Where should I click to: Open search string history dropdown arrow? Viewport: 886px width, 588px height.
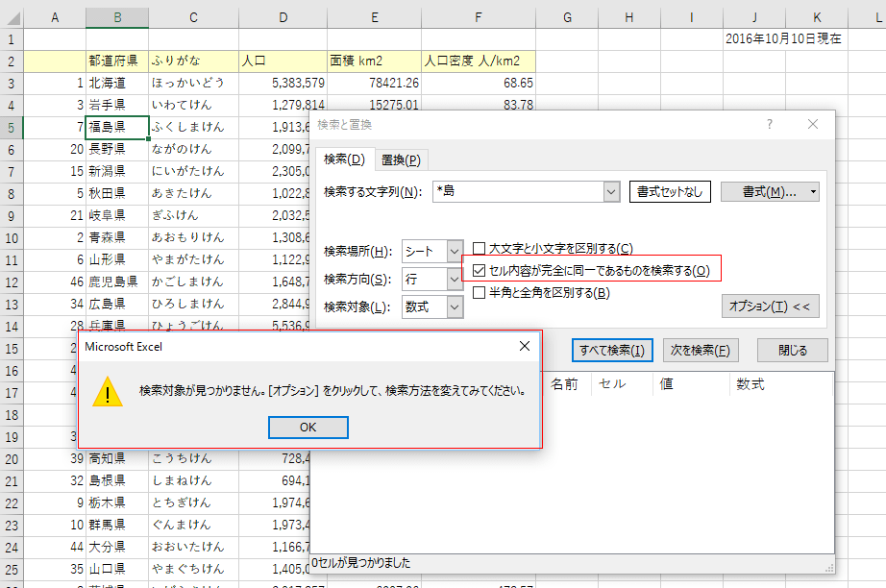point(611,192)
